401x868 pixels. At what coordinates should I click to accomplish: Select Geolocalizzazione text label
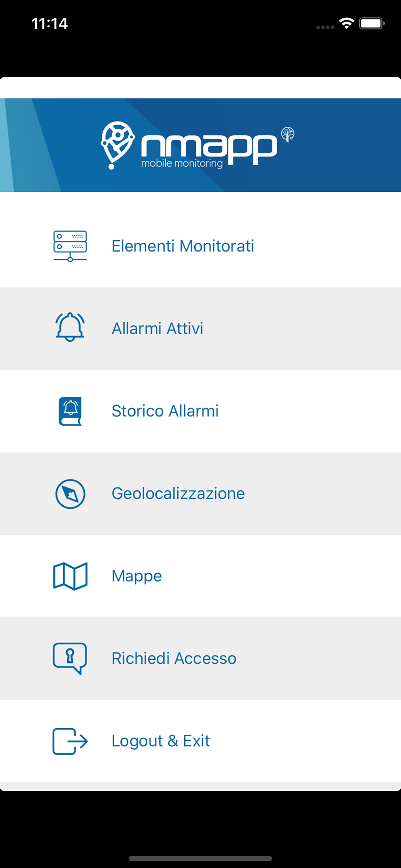click(x=178, y=493)
